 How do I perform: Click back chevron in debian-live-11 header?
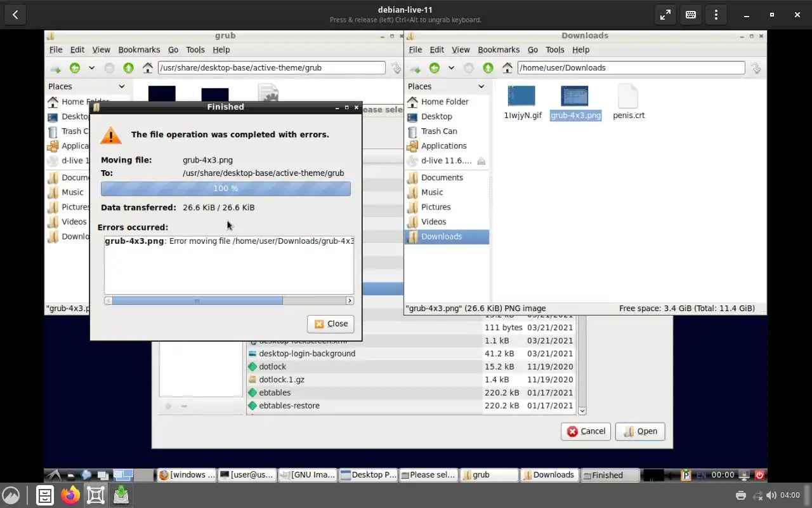tap(15, 15)
